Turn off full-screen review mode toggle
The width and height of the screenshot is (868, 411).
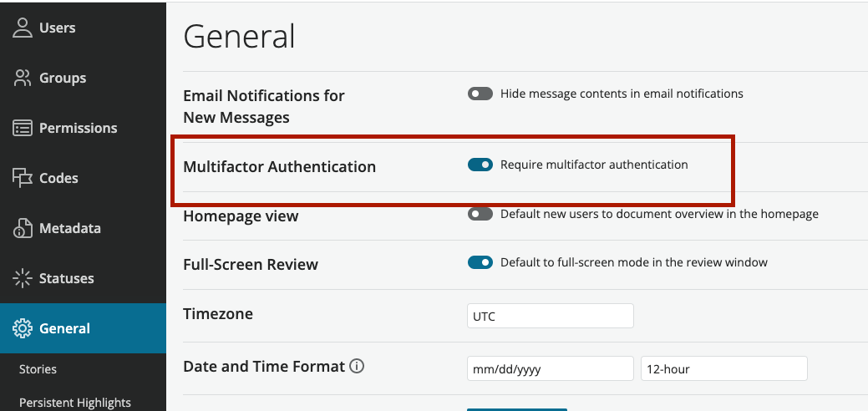click(x=480, y=262)
